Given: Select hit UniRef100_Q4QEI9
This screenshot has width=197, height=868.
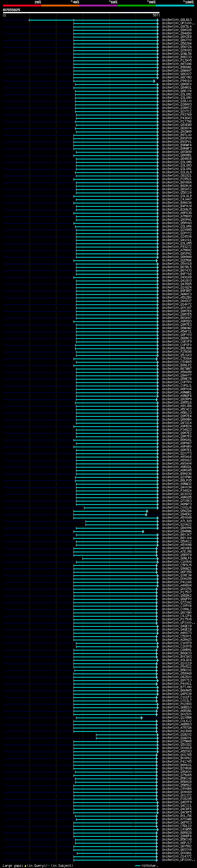Looking at the screenshot, I should coord(177,626).
